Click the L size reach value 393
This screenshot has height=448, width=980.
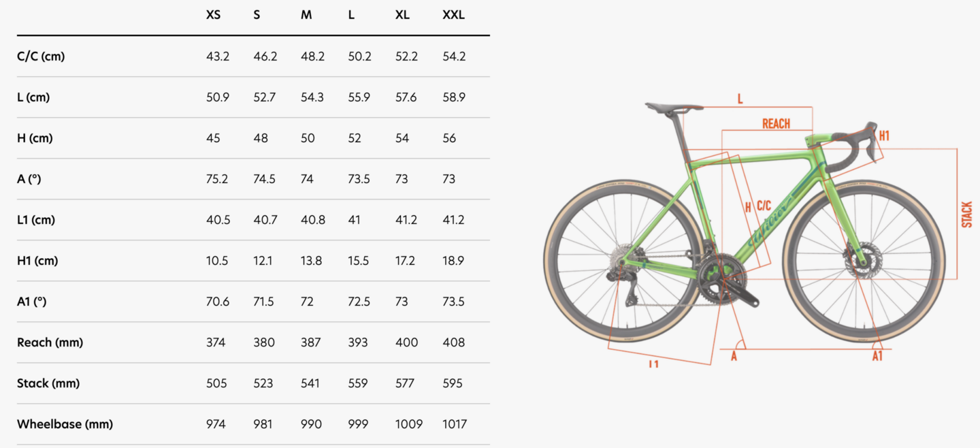click(x=358, y=342)
